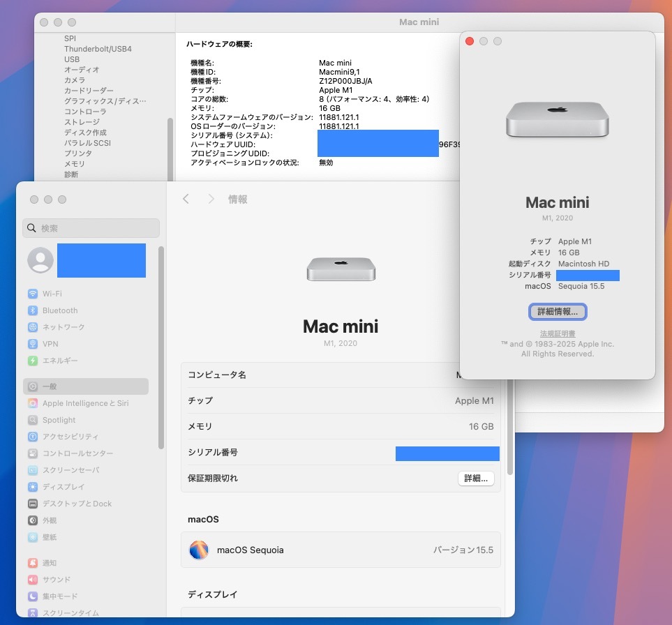Click the 16 GB value in メモリ row
The width and height of the screenshot is (672, 625).
pos(481,426)
